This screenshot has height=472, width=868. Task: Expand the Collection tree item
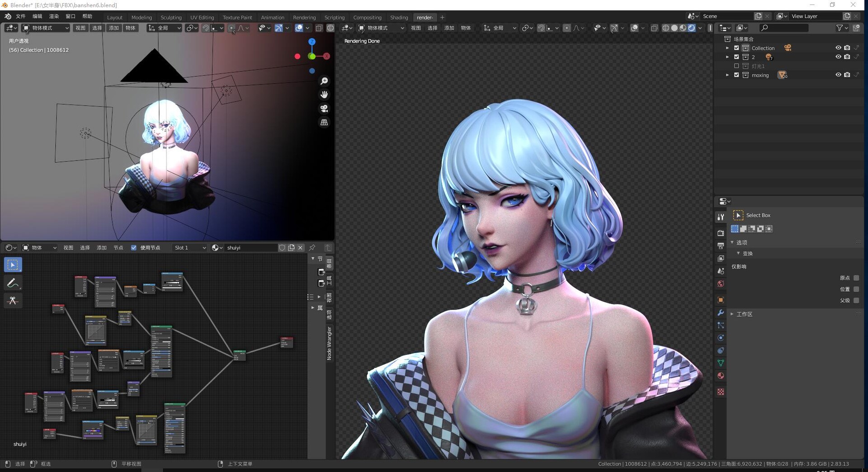(727, 48)
